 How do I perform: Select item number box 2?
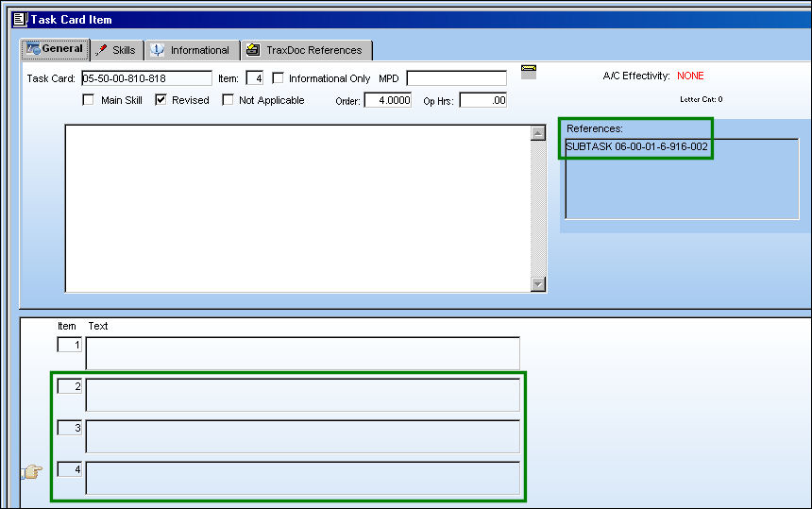click(x=69, y=386)
